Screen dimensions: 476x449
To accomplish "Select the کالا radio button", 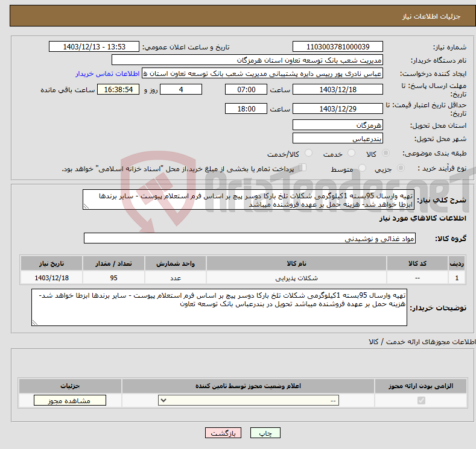I will [x=386, y=153].
